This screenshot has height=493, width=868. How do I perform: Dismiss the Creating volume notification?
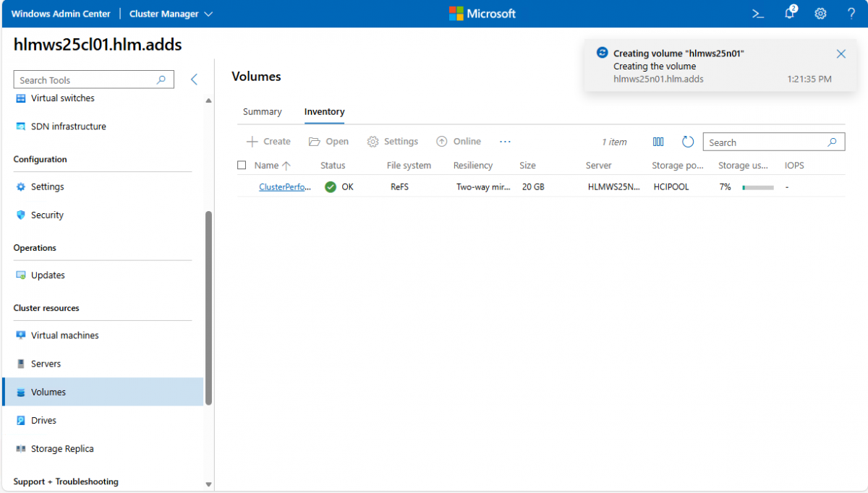coord(841,53)
